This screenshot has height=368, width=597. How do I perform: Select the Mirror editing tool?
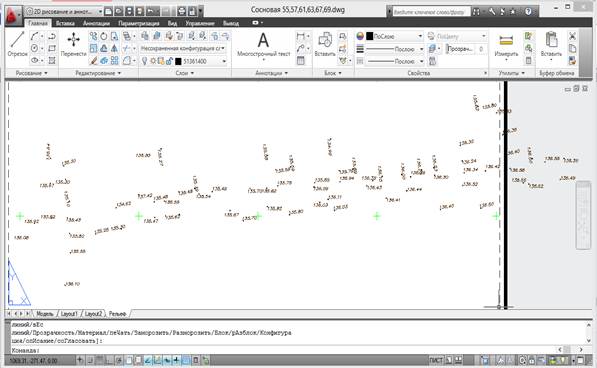(114, 49)
